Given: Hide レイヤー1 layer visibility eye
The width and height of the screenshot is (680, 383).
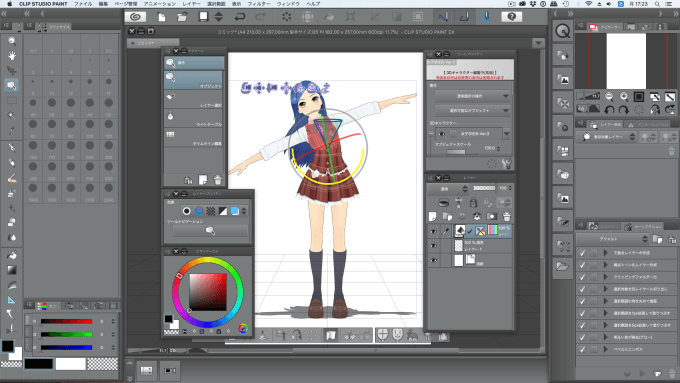Looking at the screenshot, I should [x=433, y=246].
